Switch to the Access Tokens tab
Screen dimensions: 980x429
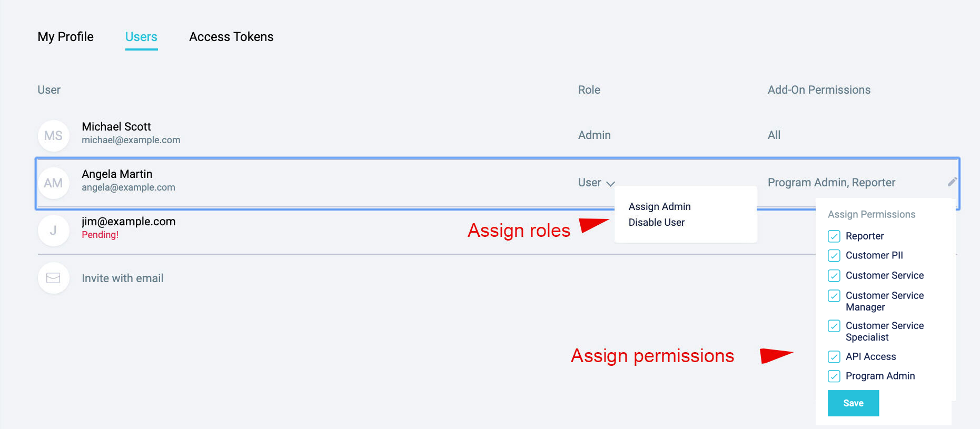tap(231, 37)
